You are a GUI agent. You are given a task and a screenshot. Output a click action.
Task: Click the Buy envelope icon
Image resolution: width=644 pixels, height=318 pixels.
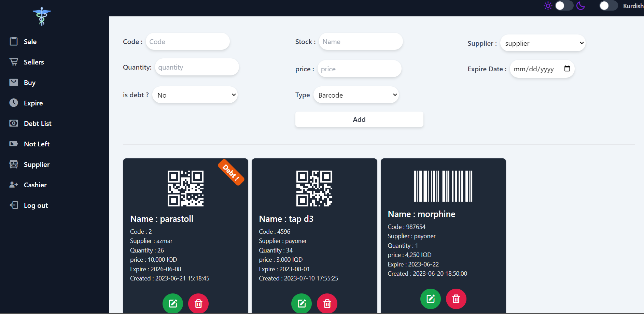(x=14, y=82)
